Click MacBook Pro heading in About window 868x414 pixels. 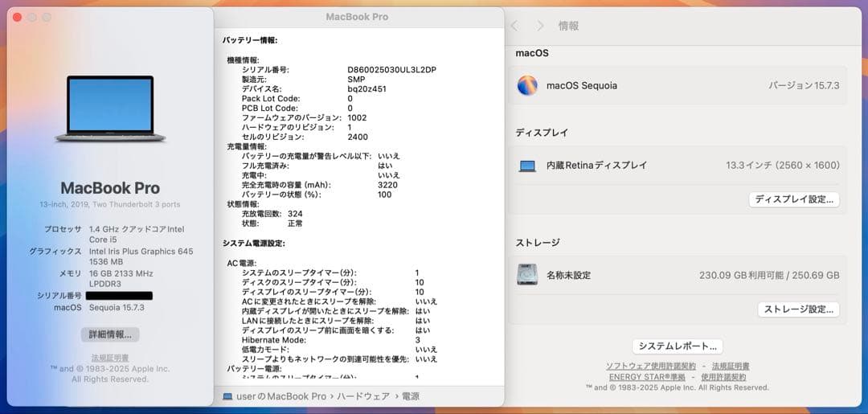pos(110,187)
